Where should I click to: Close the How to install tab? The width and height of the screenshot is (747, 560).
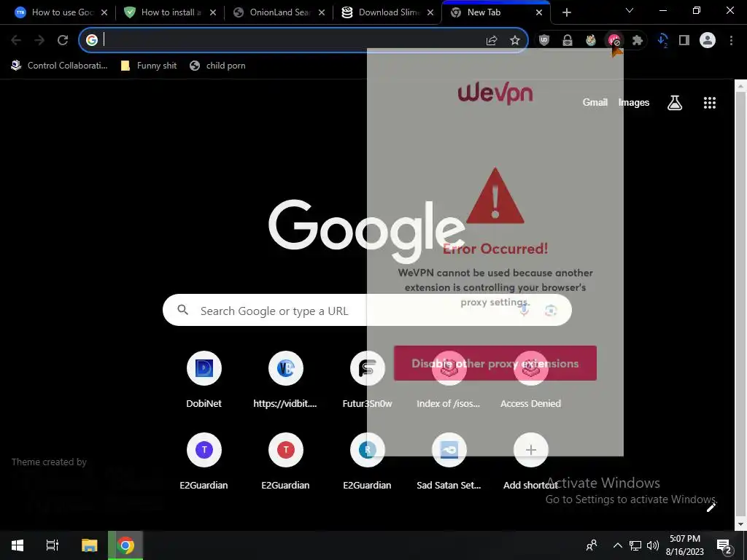pos(213,12)
